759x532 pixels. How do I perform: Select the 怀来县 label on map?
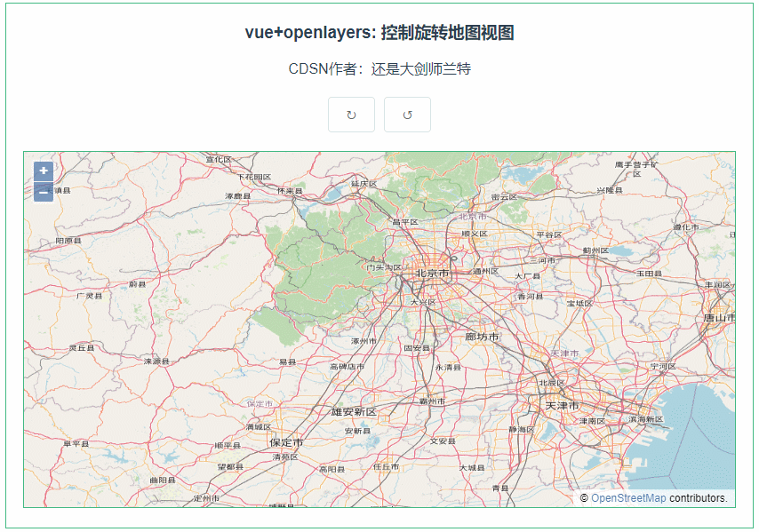tap(290, 191)
